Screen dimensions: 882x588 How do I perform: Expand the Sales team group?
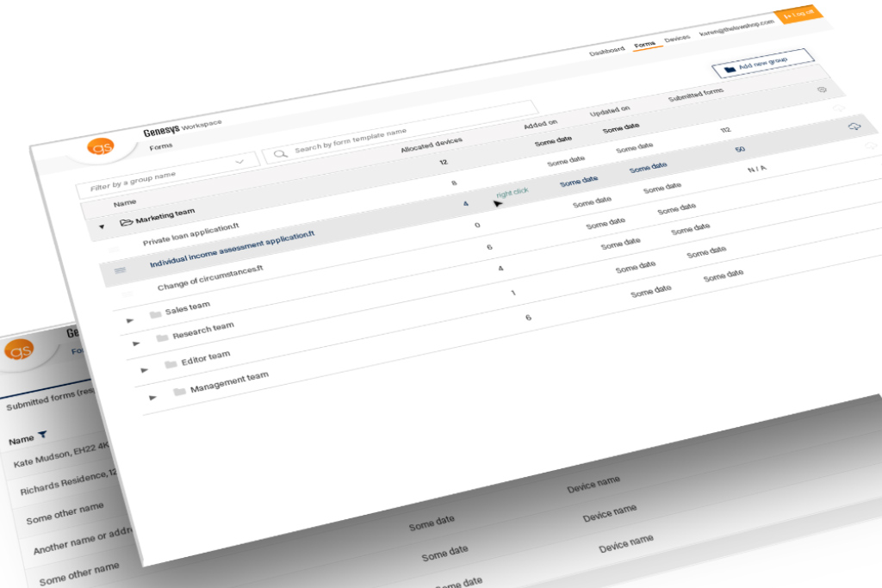[130, 320]
